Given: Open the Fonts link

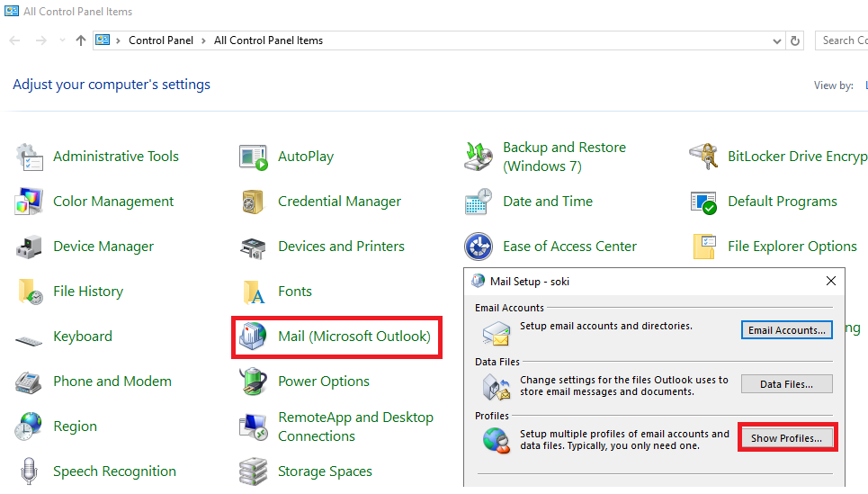Looking at the screenshot, I should tap(295, 292).
